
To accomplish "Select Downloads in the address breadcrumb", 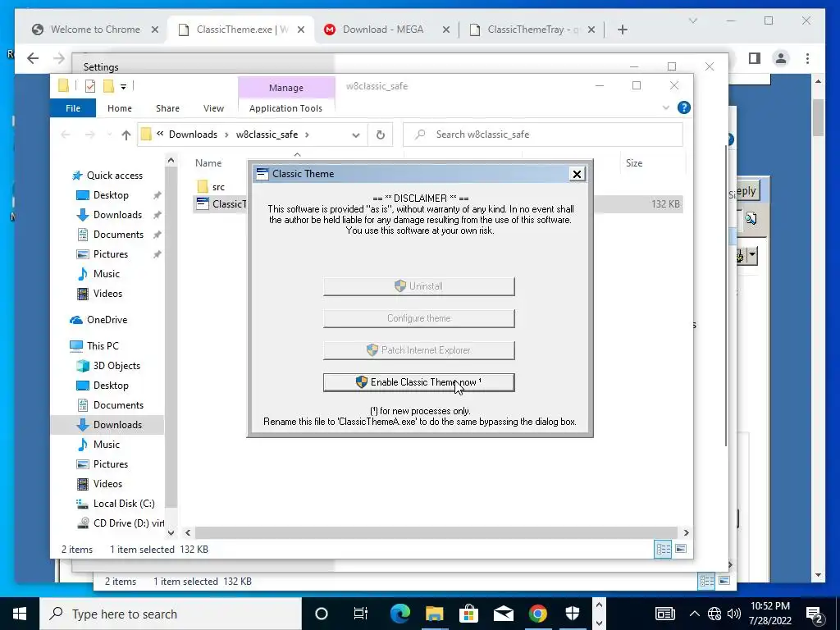I will click(x=193, y=135).
